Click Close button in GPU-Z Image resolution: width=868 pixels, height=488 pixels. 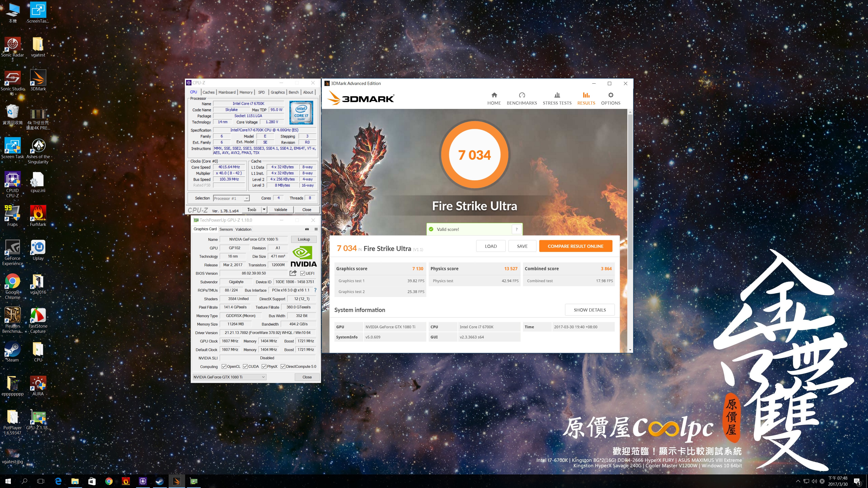(307, 377)
